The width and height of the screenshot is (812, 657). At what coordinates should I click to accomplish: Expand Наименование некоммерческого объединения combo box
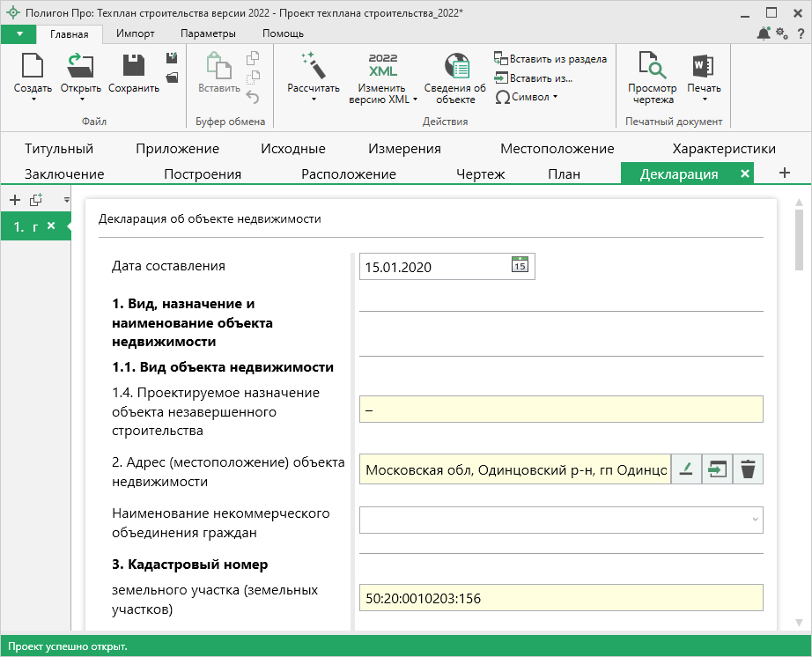point(754,520)
